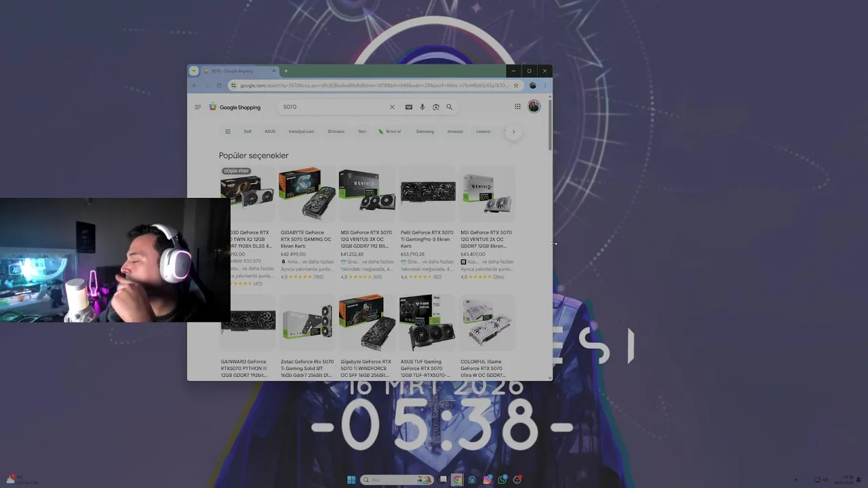868x488 pixels.
Task: Open GIGABYTE RTX 5070 GAMING OC image
Action: pyautogui.click(x=307, y=194)
